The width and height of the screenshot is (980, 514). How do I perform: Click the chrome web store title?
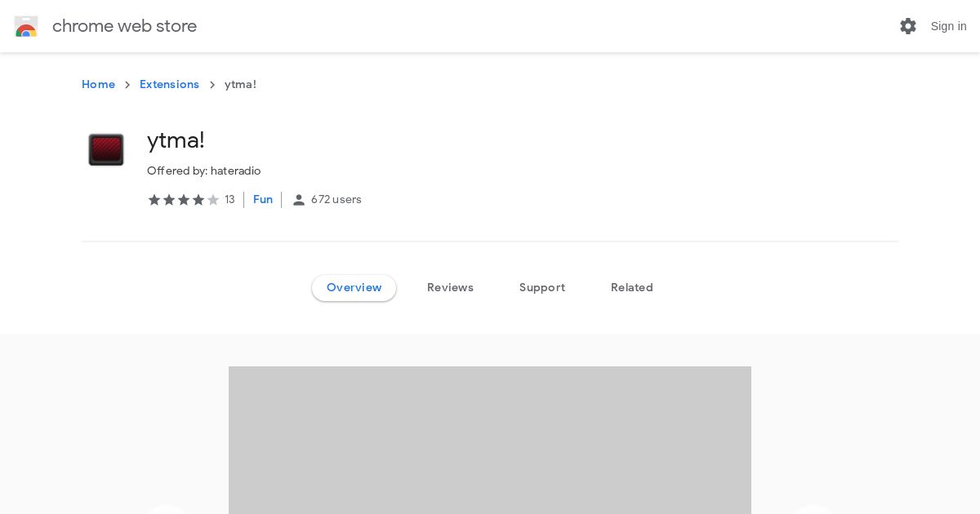(124, 26)
